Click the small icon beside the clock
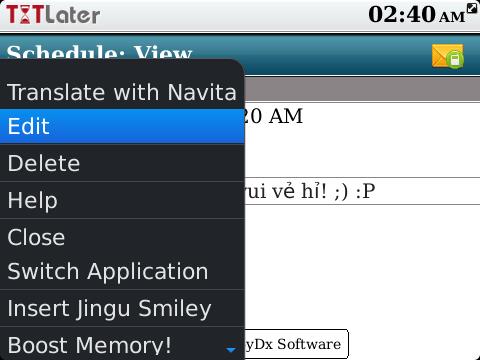Image resolution: width=480 pixels, height=360 pixels. [x=472, y=8]
